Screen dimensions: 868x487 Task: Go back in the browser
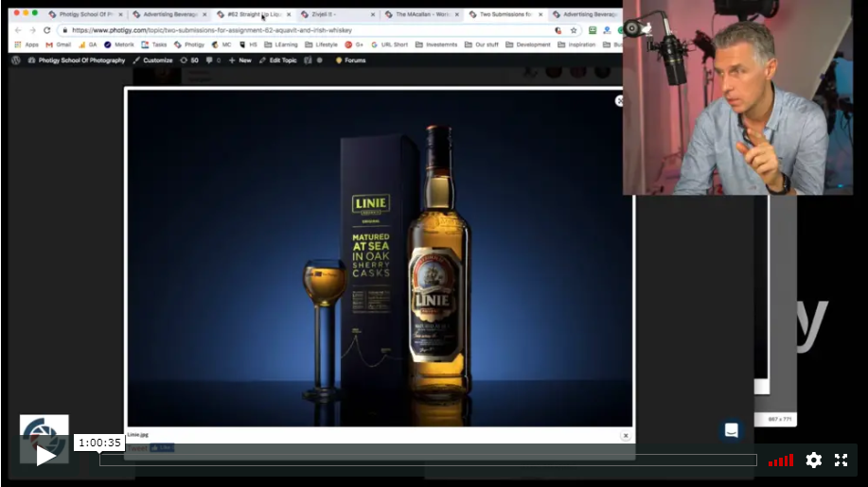[18, 30]
